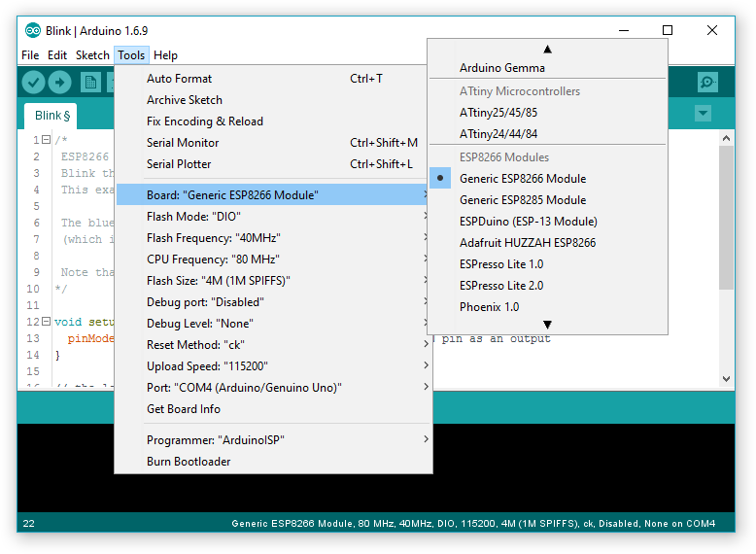Image resolution: width=756 pixels, height=554 pixels.
Task: Select ESPDuino (ESP-13 Module) board
Action: coord(547,222)
